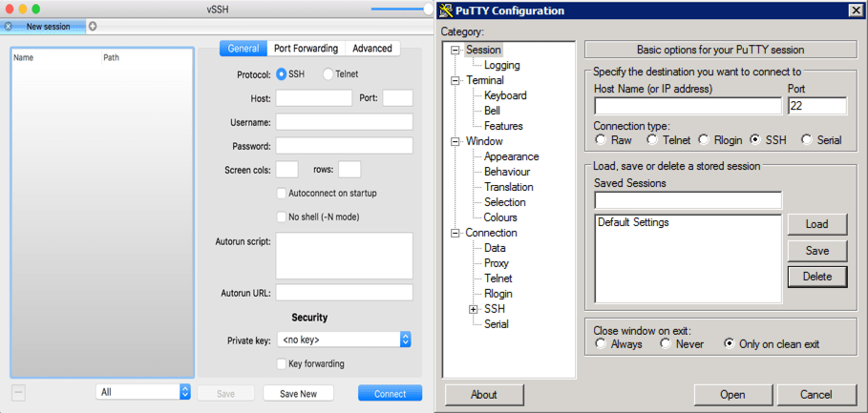868x413 pixels.
Task: Select Proxy in category tree
Action: pos(496,263)
